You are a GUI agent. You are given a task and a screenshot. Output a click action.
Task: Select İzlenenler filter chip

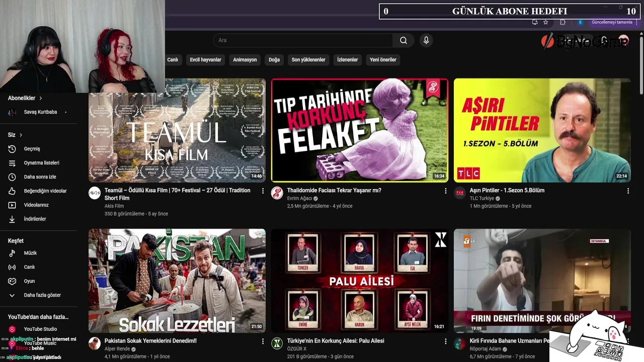(x=347, y=60)
